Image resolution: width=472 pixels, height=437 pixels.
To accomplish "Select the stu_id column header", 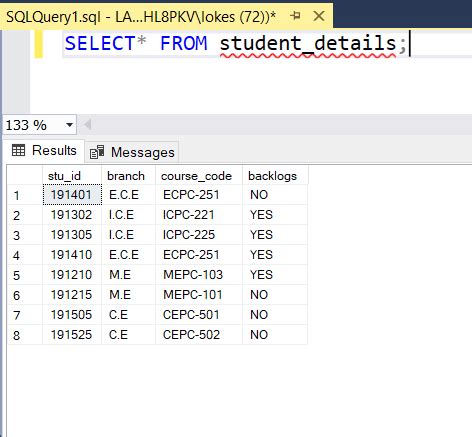I will (72, 176).
